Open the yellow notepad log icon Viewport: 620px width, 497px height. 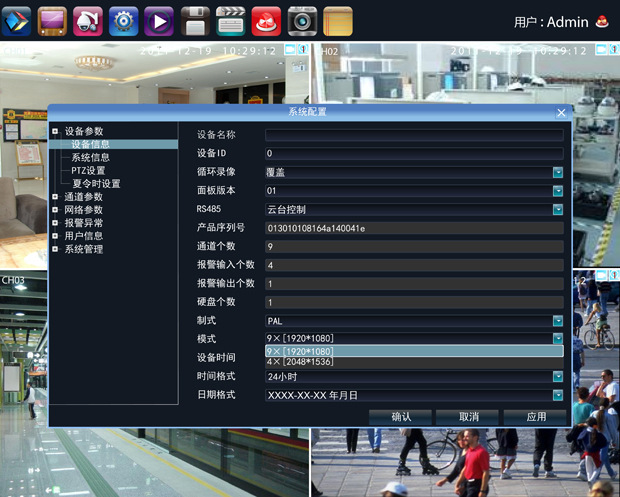[x=338, y=21]
